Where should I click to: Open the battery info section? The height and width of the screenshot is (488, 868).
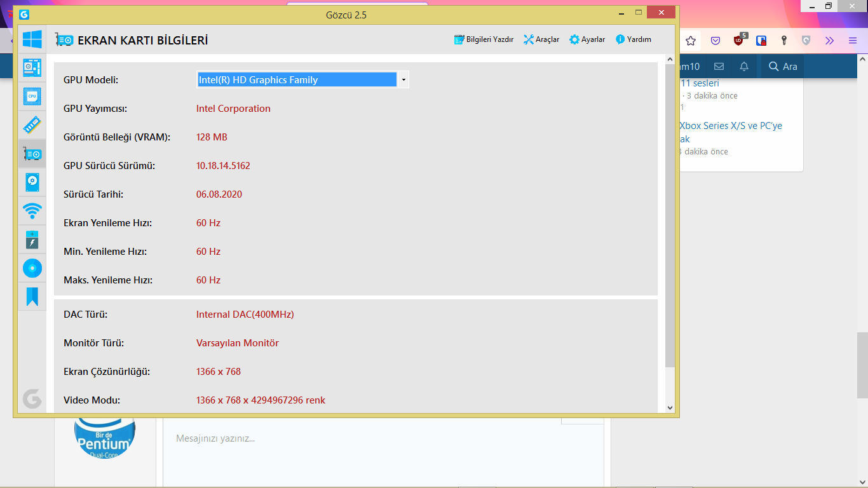click(32, 240)
